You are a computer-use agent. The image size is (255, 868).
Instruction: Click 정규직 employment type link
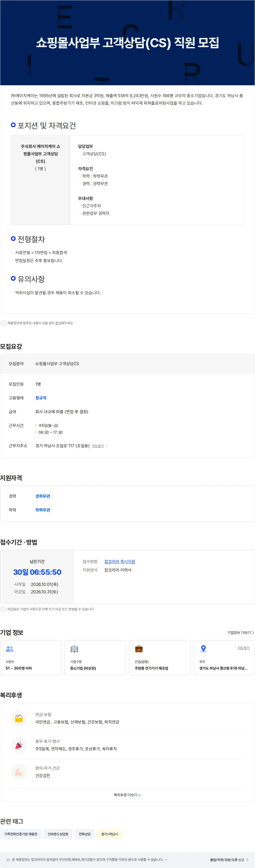click(x=41, y=398)
